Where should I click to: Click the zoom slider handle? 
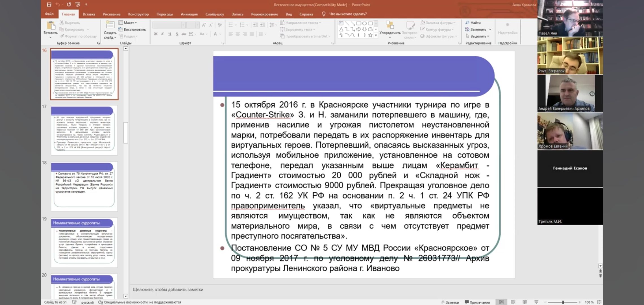point(563,302)
